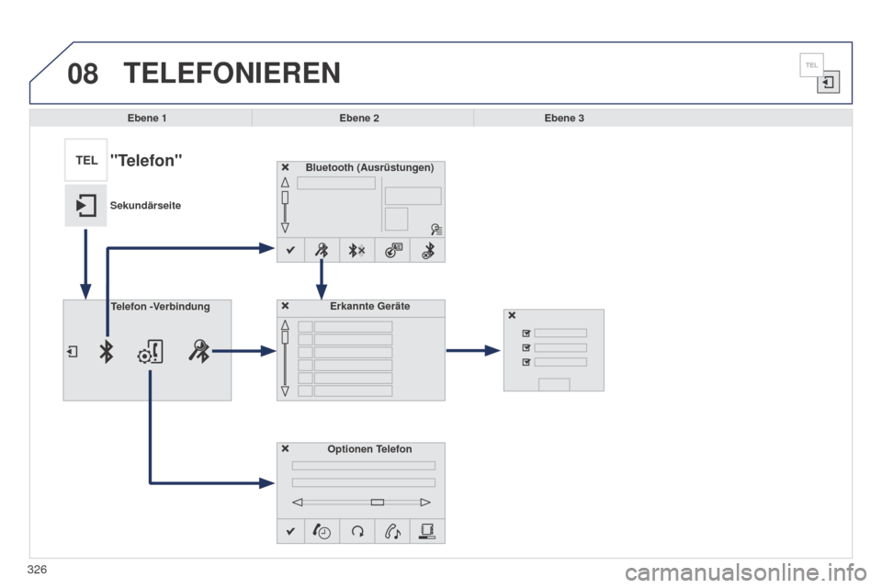Viewport: 882px width, 588px height.
Task: Select the ringtone music note icon
Action: (392, 531)
